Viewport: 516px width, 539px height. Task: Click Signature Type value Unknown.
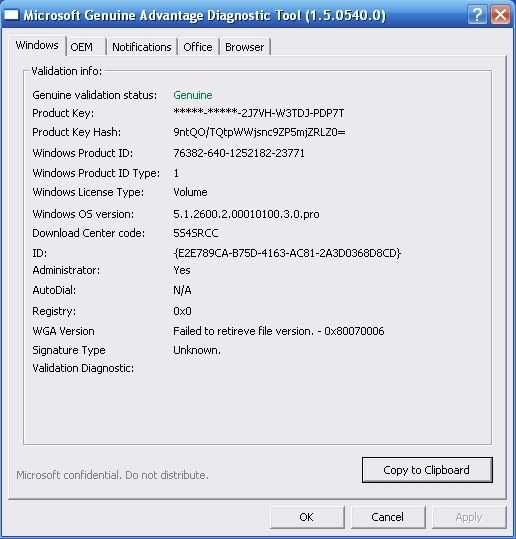tap(197, 350)
